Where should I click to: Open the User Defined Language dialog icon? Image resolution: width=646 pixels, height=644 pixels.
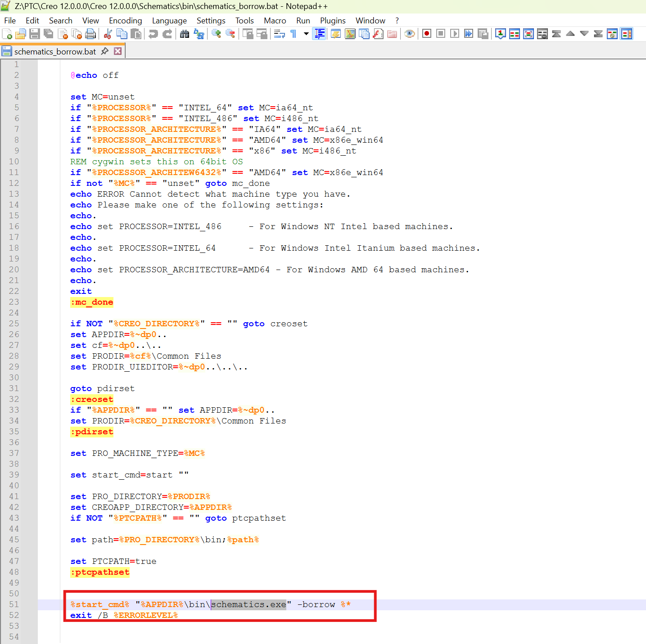coord(336,34)
